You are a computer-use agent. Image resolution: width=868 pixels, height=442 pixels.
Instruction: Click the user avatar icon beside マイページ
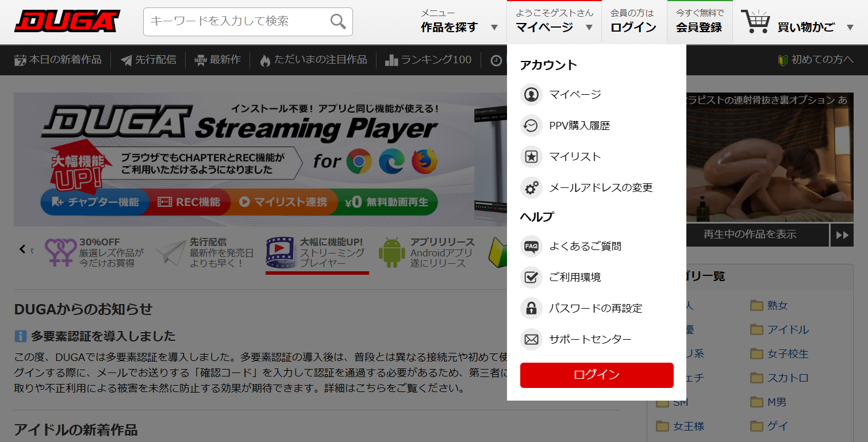[531, 94]
